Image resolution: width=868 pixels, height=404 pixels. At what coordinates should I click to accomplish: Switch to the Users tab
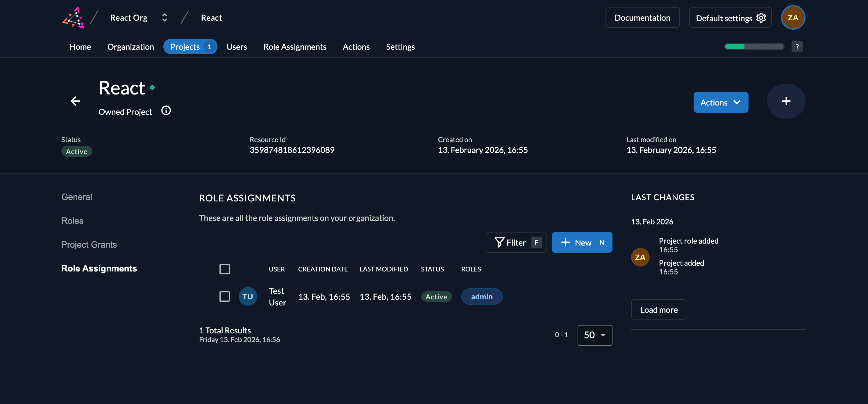coord(237,47)
